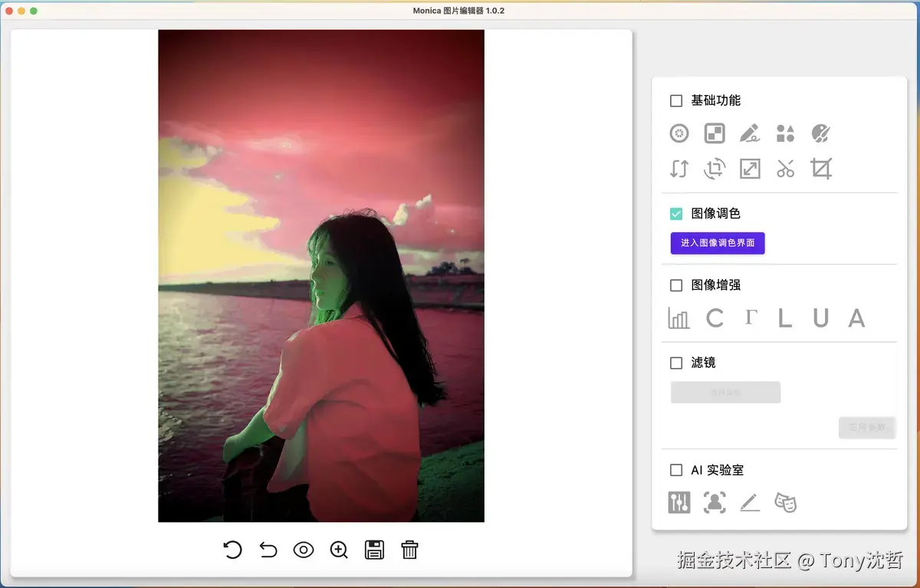The width and height of the screenshot is (920, 588).
Task: Click the window title Monica 图片编辑器 1.0.2
Action: 458,11
